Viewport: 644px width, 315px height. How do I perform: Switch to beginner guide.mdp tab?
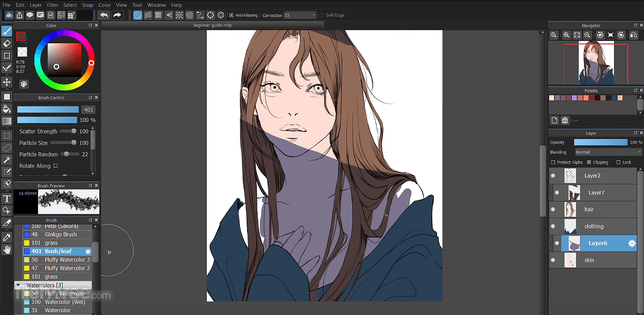tap(213, 26)
